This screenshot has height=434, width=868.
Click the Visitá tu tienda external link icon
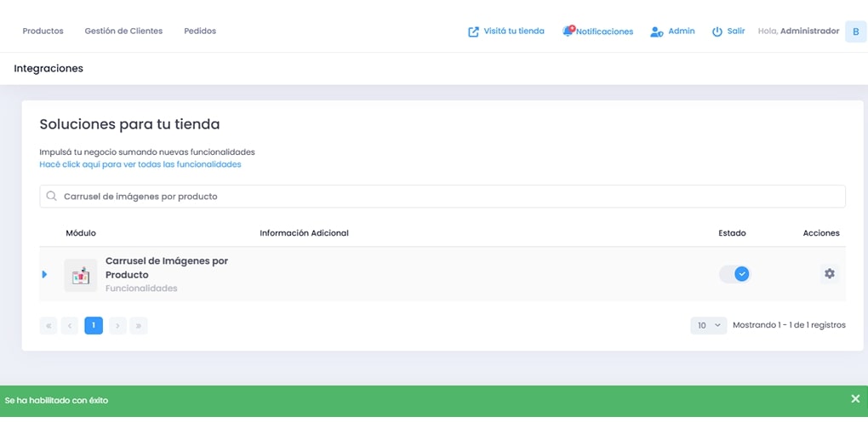click(x=473, y=31)
